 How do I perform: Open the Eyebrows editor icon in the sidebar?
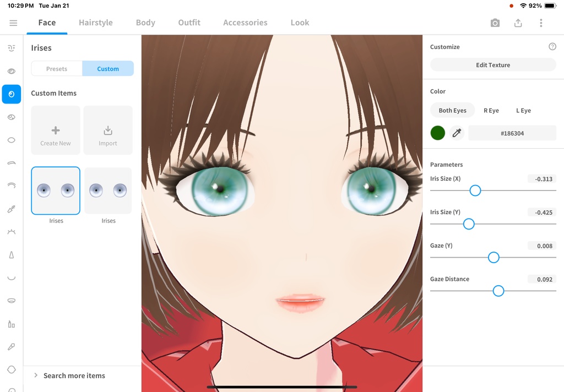click(x=11, y=163)
